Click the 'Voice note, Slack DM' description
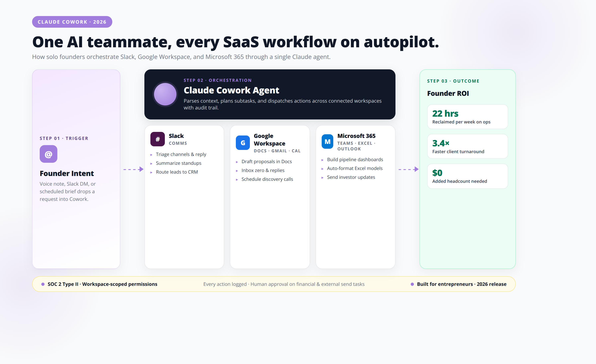Screen dimensions: 596x364 coord(68,191)
